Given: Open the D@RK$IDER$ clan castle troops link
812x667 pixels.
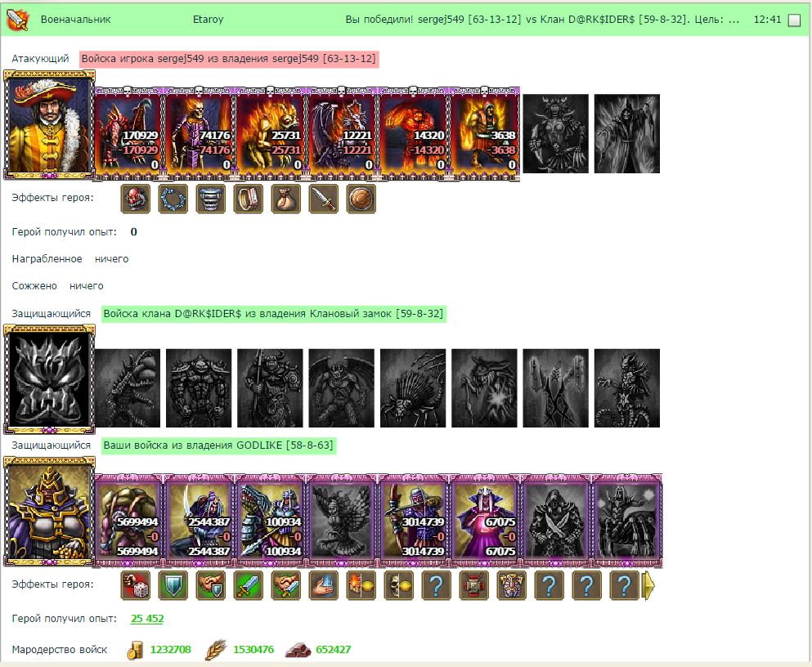Looking at the screenshot, I should [x=273, y=314].
